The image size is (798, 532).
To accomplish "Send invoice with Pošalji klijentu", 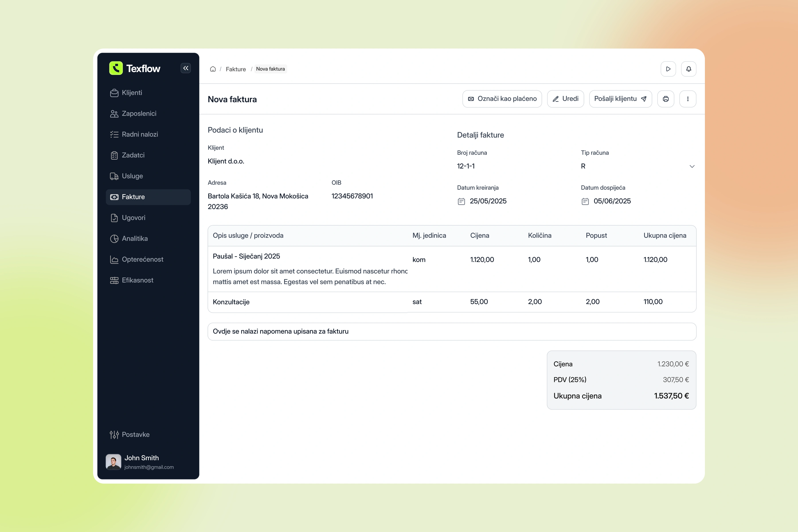I will tap(620, 99).
